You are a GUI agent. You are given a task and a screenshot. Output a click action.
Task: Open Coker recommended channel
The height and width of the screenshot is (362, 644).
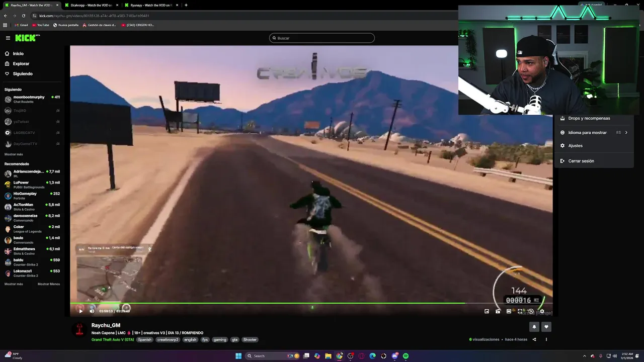coord(32,229)
